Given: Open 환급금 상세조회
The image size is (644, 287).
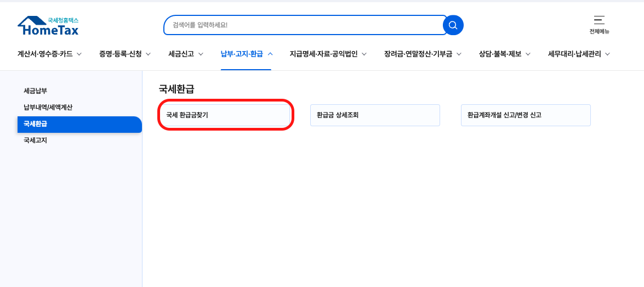Looking at the screenshot, I should (x=375, y=115).
